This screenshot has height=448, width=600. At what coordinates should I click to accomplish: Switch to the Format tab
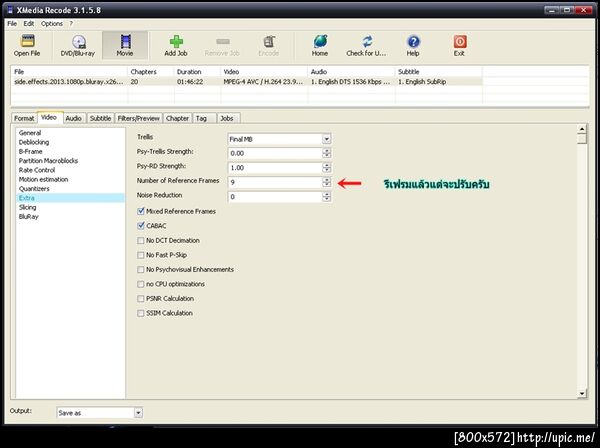point(24,118)
